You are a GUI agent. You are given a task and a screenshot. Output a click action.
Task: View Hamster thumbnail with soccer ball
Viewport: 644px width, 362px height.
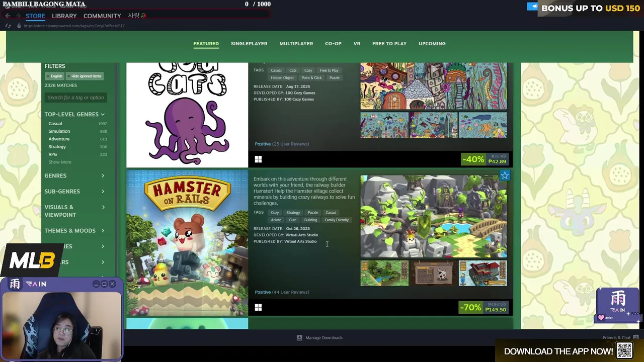click(434, 274)
